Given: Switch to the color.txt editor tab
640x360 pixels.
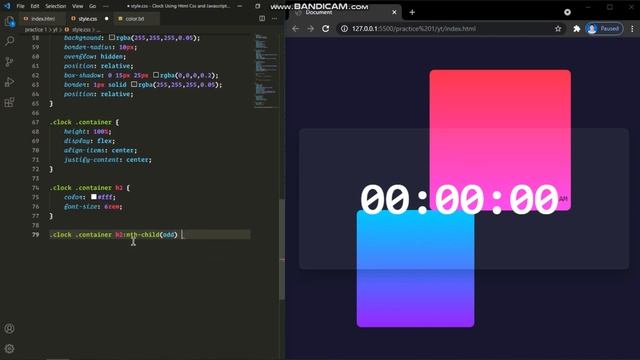Looking at the screenshot, I should click(x=135, y=19).
